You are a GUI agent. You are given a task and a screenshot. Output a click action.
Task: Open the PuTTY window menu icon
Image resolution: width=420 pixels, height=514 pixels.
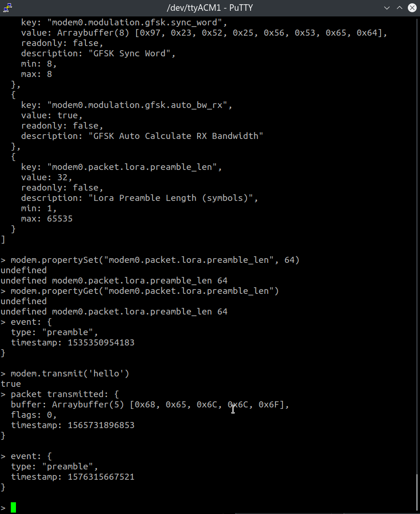(8, 8)
